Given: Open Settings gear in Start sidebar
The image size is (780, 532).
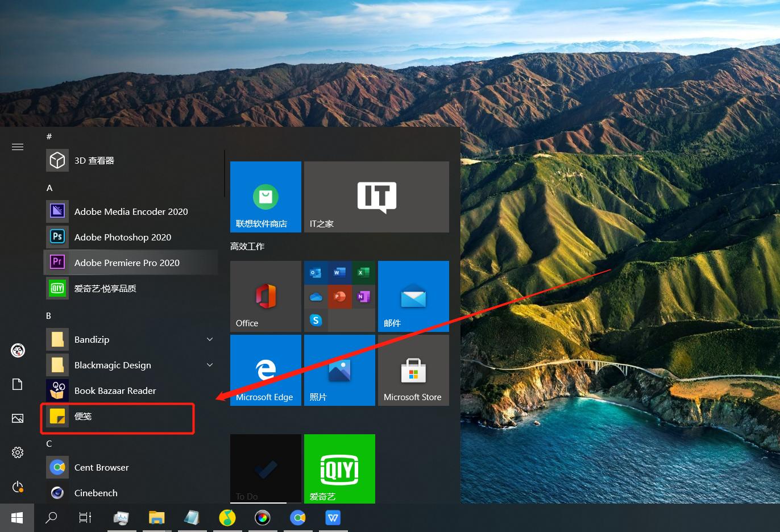Looking at the screenshot, I should point(18,452).
